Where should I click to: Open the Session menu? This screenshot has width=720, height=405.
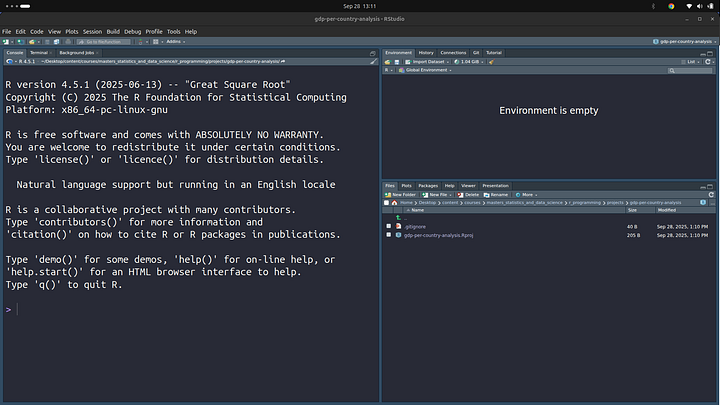coord(92,32)
